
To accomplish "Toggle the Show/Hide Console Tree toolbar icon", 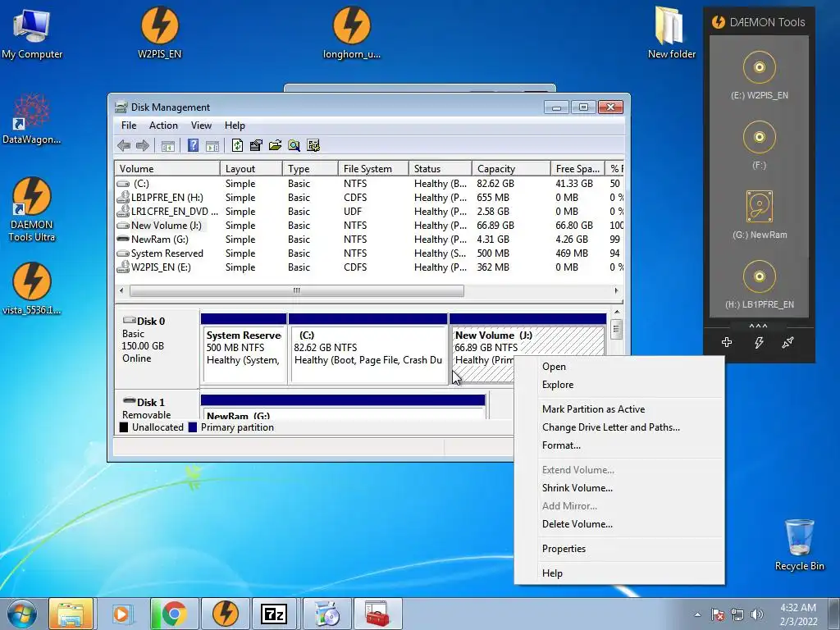I will pos(167,145).
